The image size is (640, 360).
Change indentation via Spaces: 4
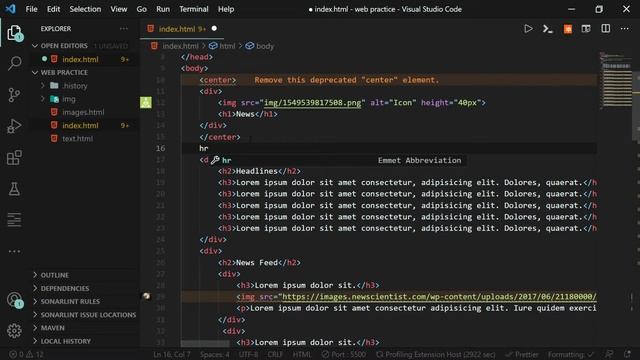(x=215, y=354)
